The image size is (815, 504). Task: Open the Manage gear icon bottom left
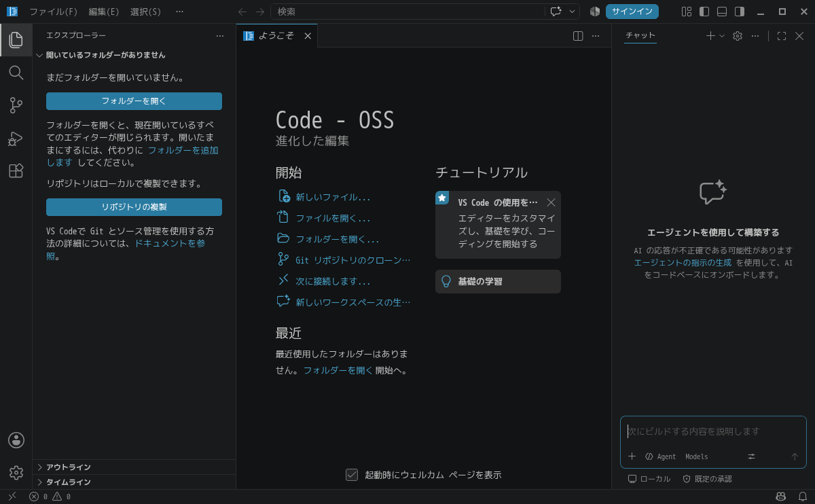pos(16,473)
